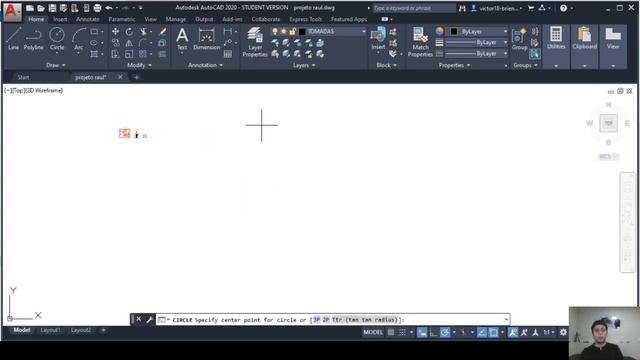Click the Table icon in Annotation panel
This screenshot has height=360, width=640.
coord(228,53)
